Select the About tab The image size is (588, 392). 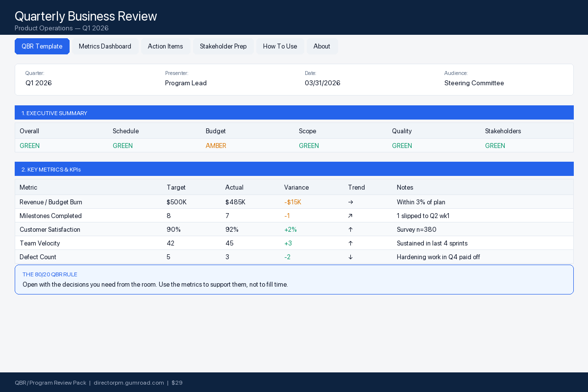click(x=322, y=46)
